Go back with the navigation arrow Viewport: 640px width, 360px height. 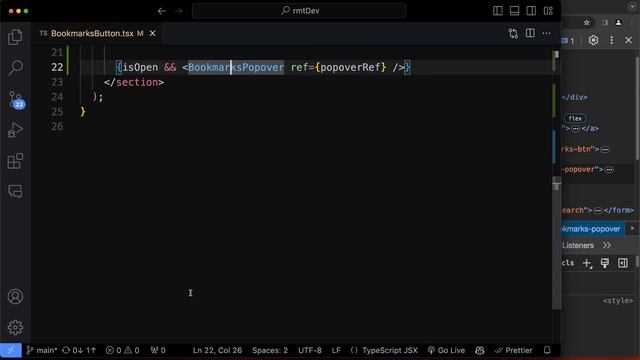(162, 11)
